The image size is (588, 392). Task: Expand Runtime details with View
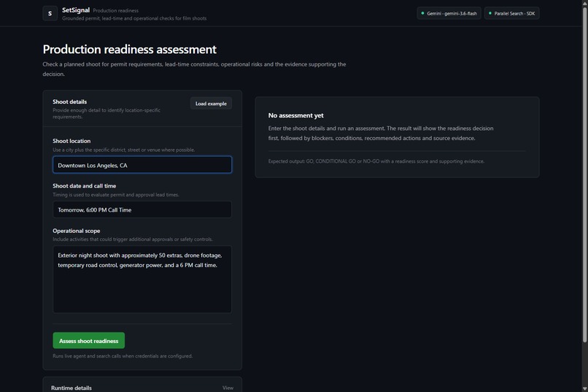pyautogui.click(x=228, y=388)
